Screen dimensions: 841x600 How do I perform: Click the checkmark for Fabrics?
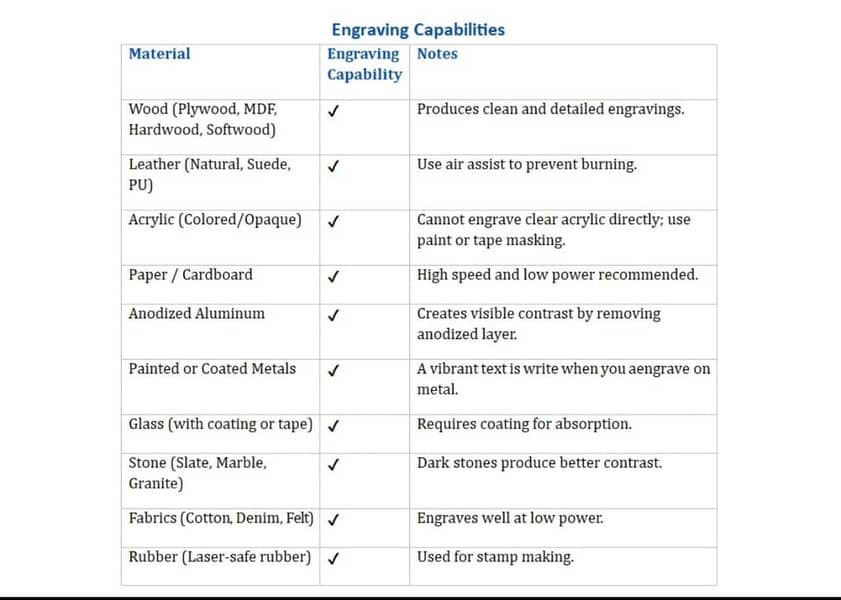click(333, 520)
